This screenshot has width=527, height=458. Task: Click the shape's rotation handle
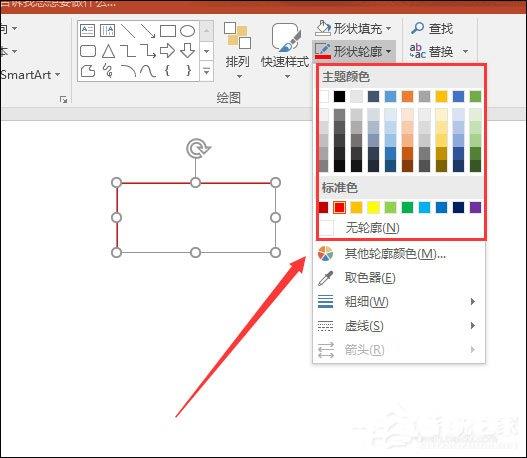[198, 148]
